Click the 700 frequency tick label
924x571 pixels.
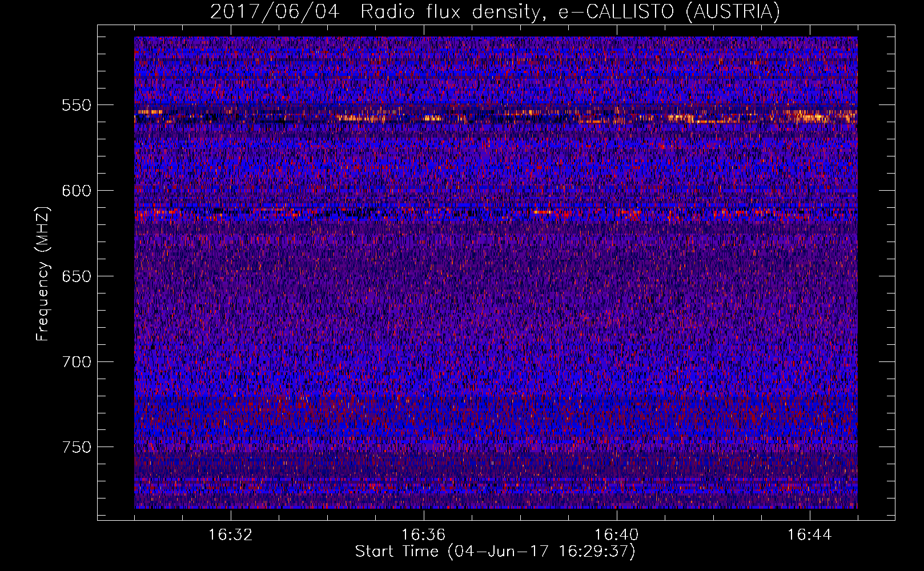tap(77, 362)
